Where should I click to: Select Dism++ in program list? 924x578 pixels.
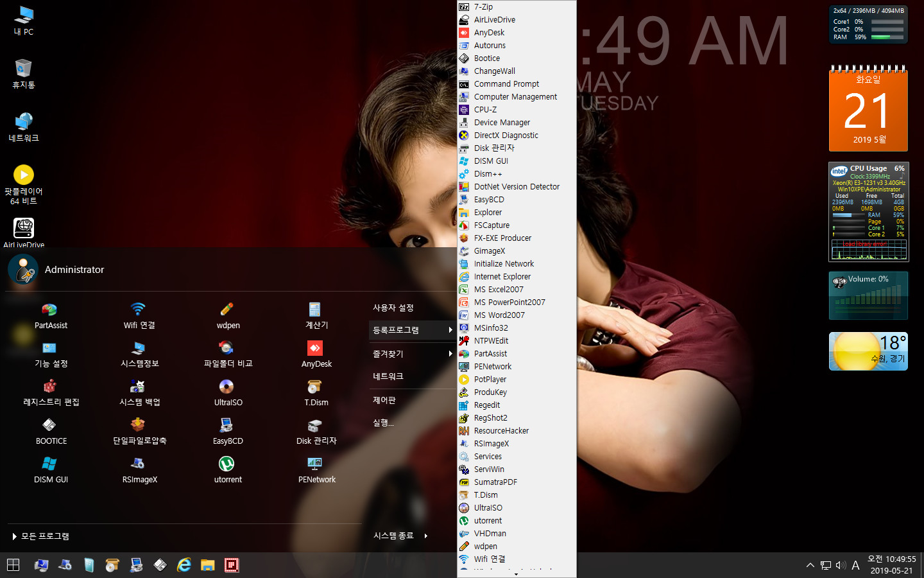point(517,174)
